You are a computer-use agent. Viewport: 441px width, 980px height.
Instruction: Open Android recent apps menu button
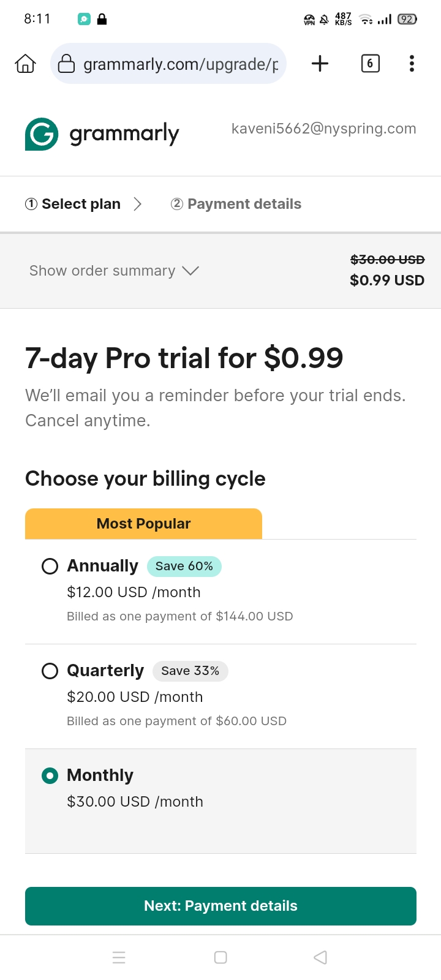[x=119, y=957]
